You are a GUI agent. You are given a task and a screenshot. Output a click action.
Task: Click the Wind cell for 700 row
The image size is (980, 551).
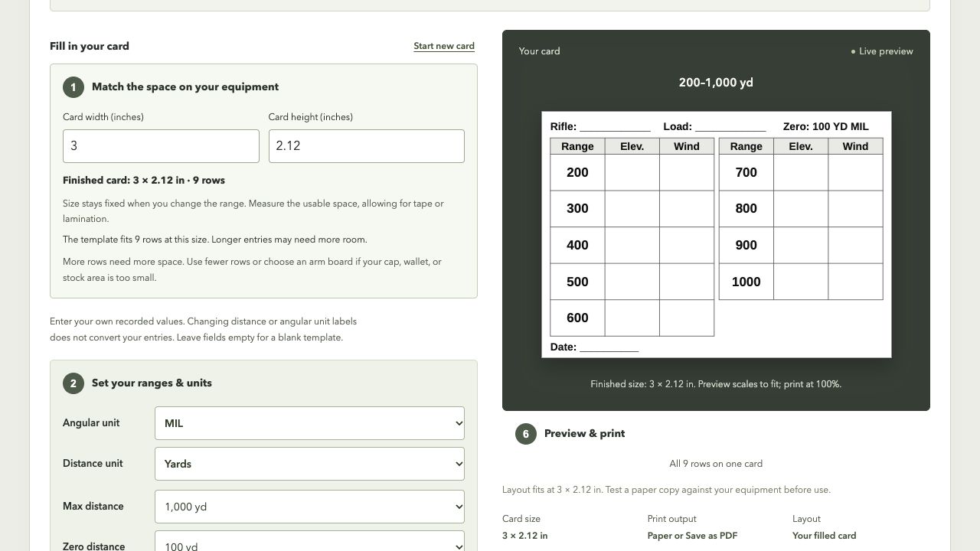(x=855, y=172)
